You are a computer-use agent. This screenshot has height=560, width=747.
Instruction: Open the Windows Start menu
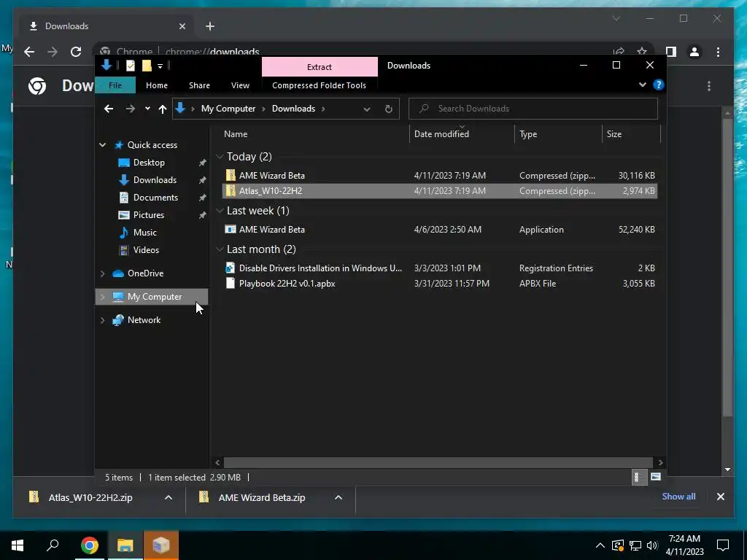click(x=18, y=545)
